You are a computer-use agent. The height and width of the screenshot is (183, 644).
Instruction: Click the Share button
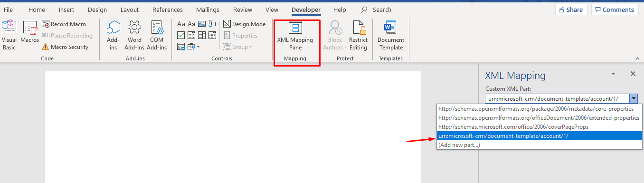tap(571, 10)
